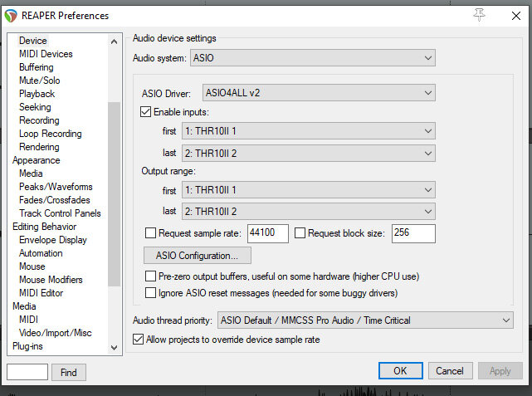
Task: Toggle Pre-zero output buffers option
Action: coord(151,276)
